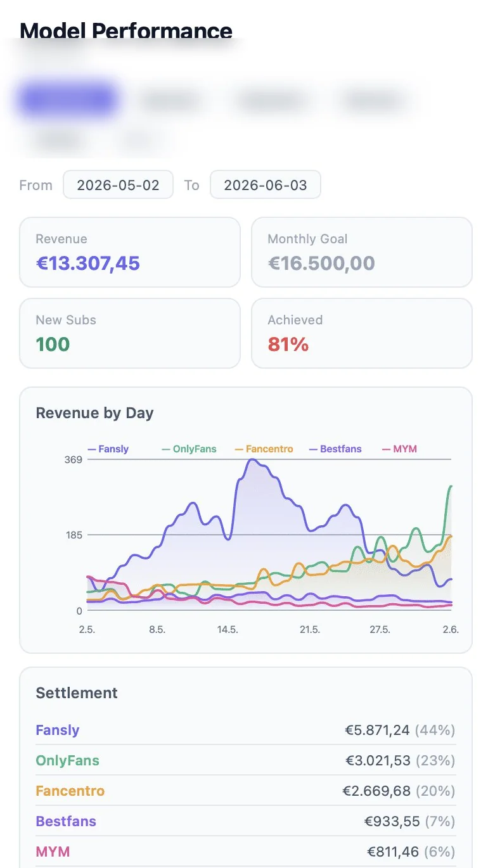Select the New Subs value 100

53,345
